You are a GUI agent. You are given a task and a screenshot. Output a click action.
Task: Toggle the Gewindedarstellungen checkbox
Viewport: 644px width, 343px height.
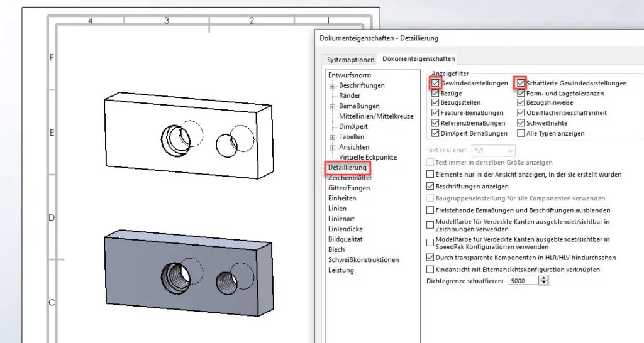[x=435, y=83]
